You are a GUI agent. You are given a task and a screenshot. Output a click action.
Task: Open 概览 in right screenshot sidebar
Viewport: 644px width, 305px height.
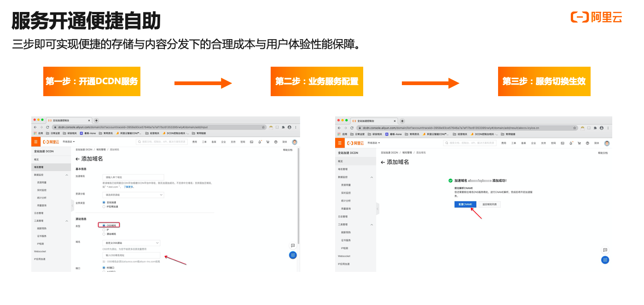click(x=356, y=161)
